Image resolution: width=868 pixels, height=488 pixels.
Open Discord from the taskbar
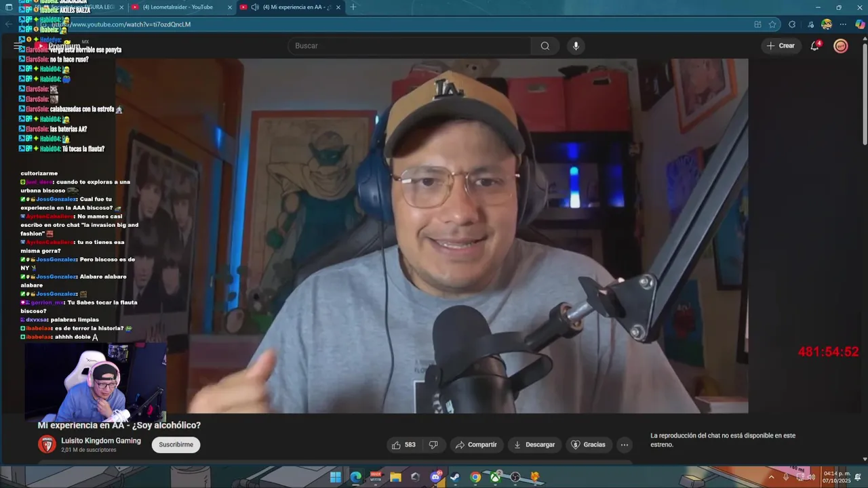pyautogui.click(x=436, y=477)
